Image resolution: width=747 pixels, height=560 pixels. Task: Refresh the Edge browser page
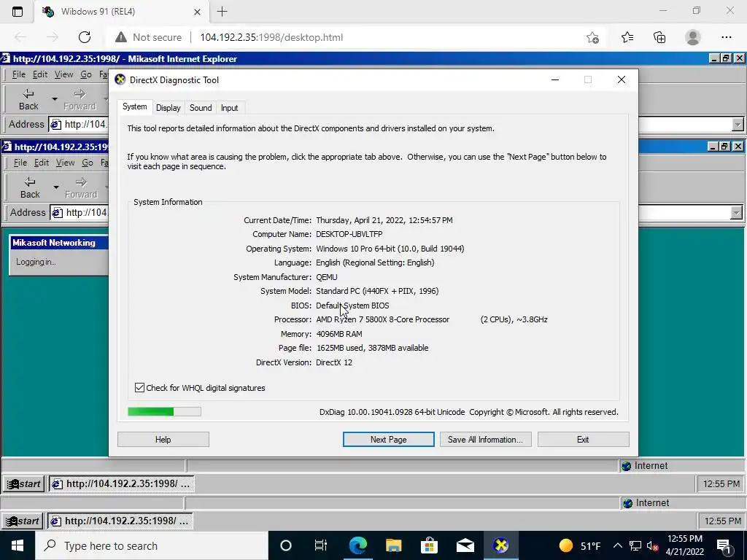point(85,37)
